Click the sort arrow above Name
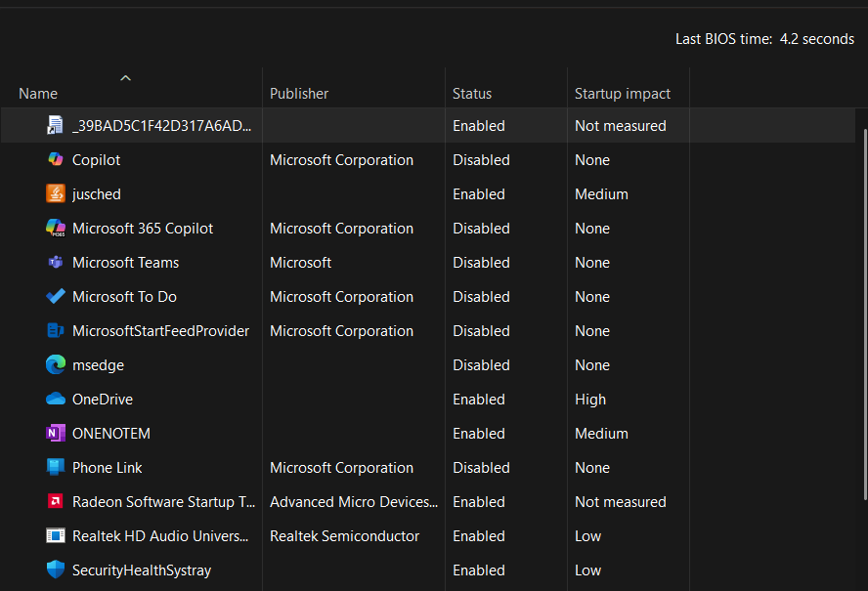This screenshot has width=868, height=591. [x=126, y=78]
